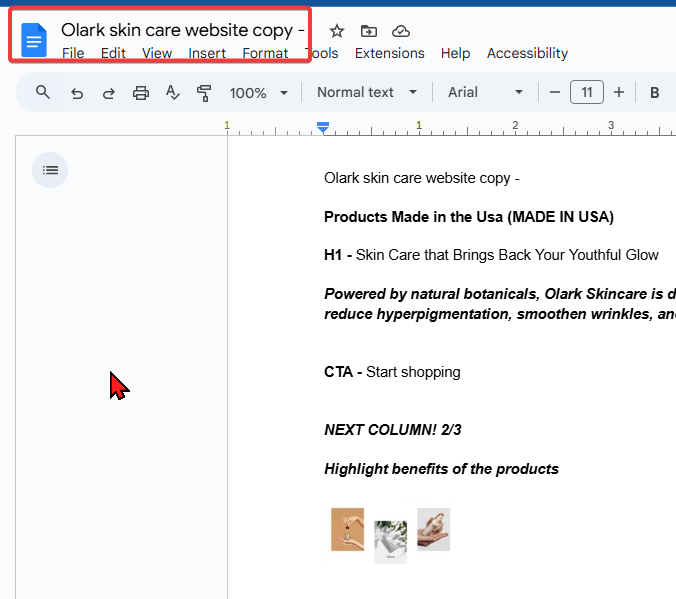Run spelling and grammar check
Viewport: 676px width, 599px height.
pos(172,93)
